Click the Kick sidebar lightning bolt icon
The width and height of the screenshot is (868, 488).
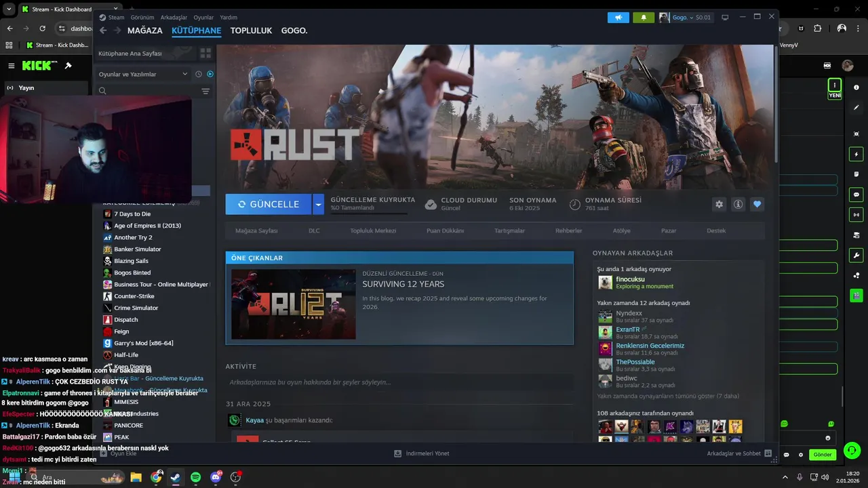tap(856, 155)
